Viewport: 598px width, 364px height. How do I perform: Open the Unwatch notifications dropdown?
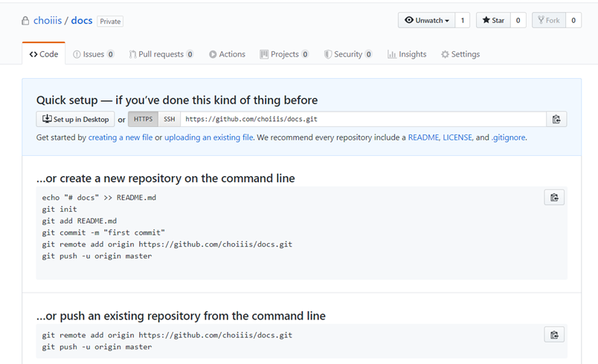426,20
